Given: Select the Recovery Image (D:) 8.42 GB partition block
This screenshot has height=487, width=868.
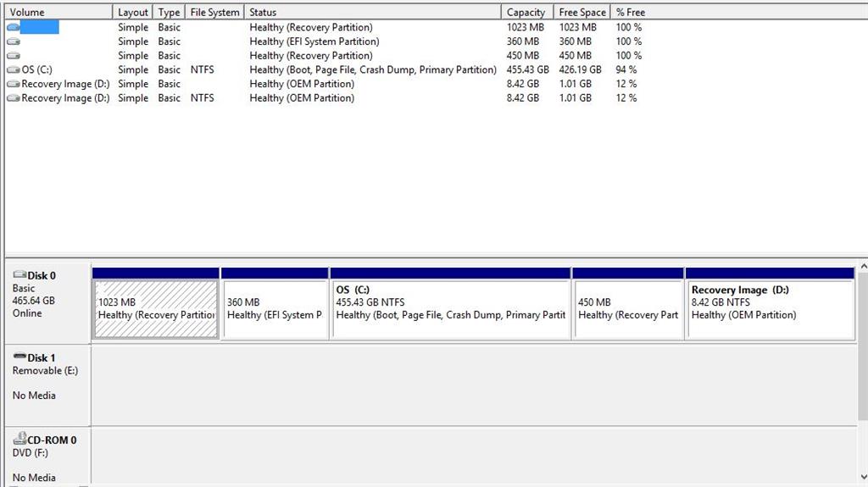Looking at the screenshot, I should [x=770, y=309].
